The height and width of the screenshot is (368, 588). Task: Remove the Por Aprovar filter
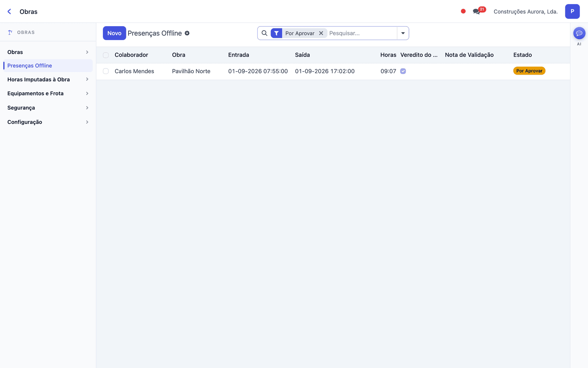(321, 33)
